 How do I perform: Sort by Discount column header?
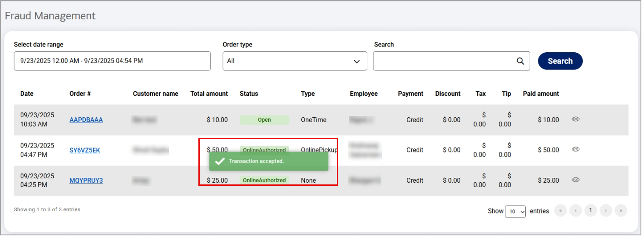[448, 94]
